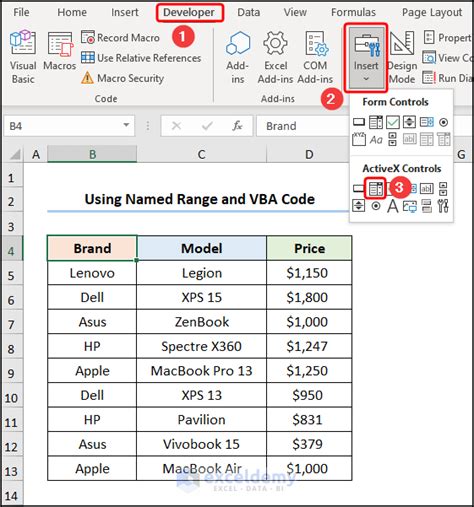Insert an ActiveX spin button
This screenshot has width=474, height=507.
pos(359,206)
